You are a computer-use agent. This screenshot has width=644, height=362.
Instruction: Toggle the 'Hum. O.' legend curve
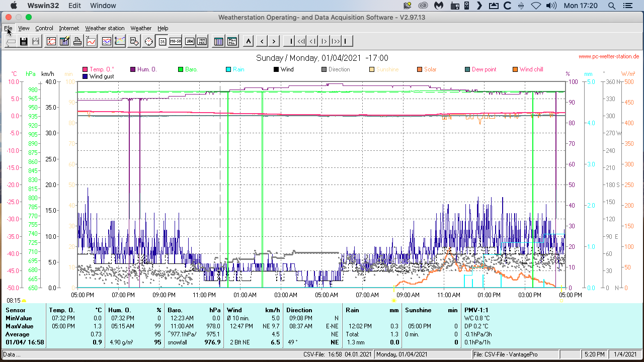coord(143,69)
